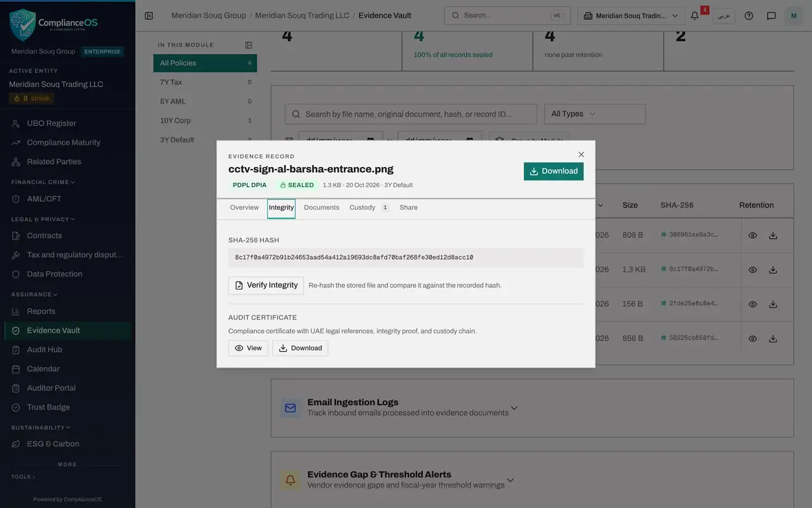Click the Verify Integrity button
Image resolution: width=812 pixels, height=508 pixels.
pyautogui.click(x=266, y=285)
